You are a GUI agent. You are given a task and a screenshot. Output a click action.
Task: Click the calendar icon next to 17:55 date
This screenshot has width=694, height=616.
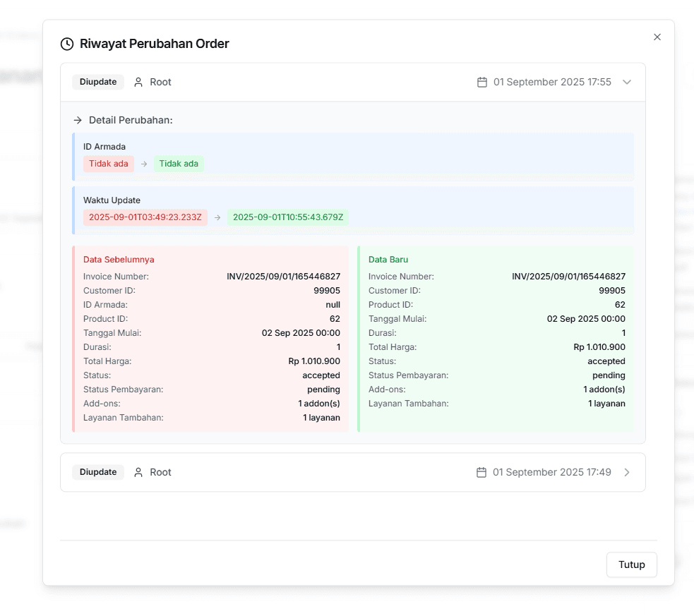pos(482,83)
